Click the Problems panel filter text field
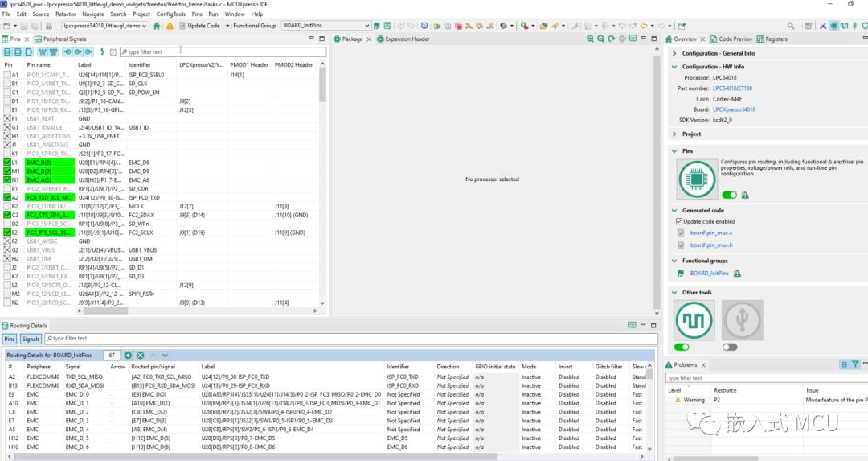868x461 pixels. (767, 377)
